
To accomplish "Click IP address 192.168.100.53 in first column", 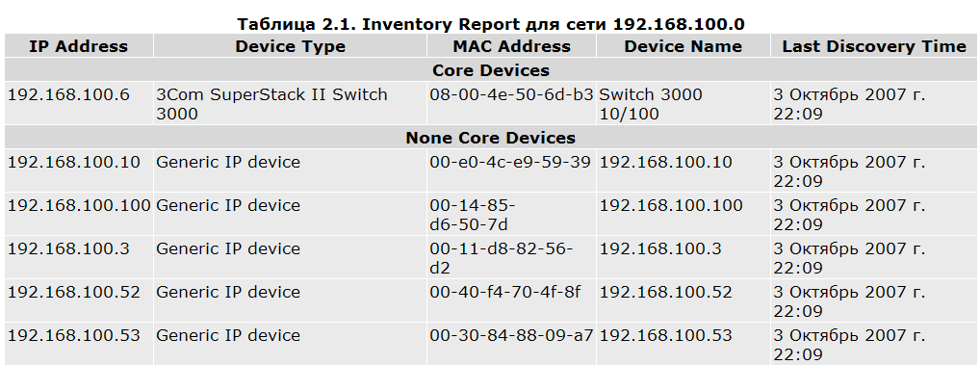I will (74, 335).
